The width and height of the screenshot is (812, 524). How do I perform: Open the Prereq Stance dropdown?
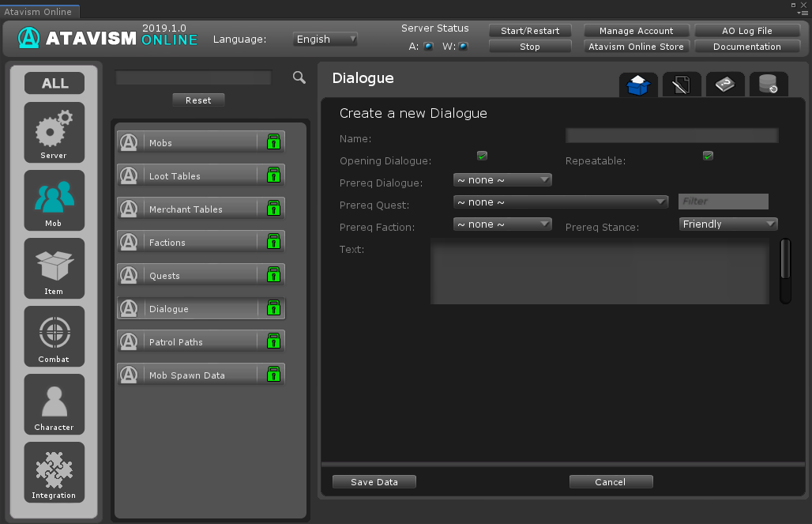pos(728,224)
